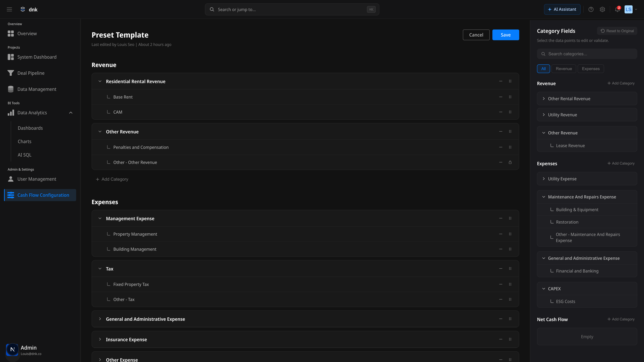Select the Expenses filter tab
This screenshot has width=644, height=362.
591,69
